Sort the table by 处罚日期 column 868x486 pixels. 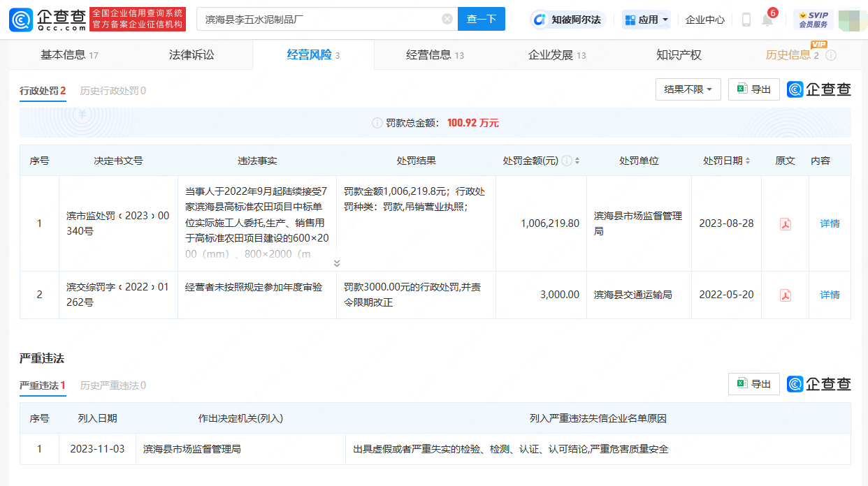(747, 161)
